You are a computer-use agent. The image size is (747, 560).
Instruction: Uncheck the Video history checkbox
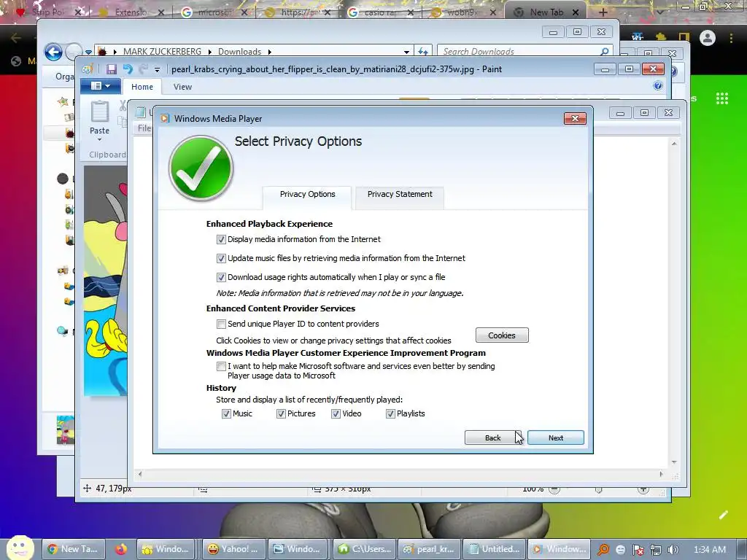(336, 414)
